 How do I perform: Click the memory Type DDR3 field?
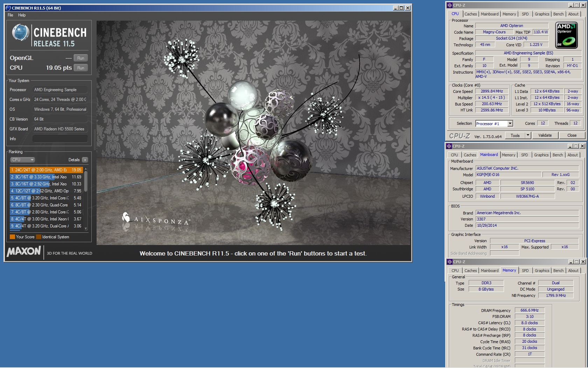(x=486, y=283)
